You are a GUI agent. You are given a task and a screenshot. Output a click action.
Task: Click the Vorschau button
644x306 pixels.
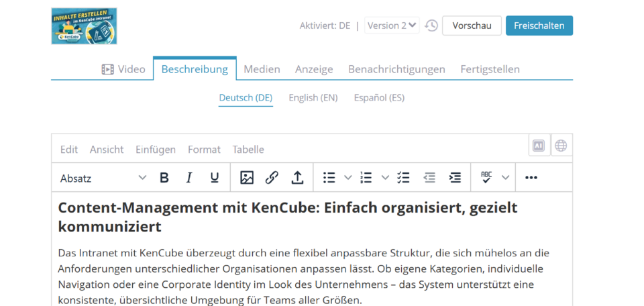pyautogui.click(x=472, y=25)
